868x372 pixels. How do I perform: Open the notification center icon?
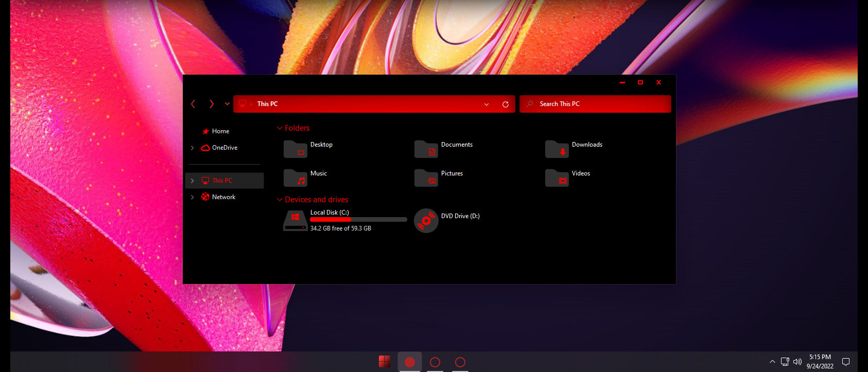coord(845,362)
